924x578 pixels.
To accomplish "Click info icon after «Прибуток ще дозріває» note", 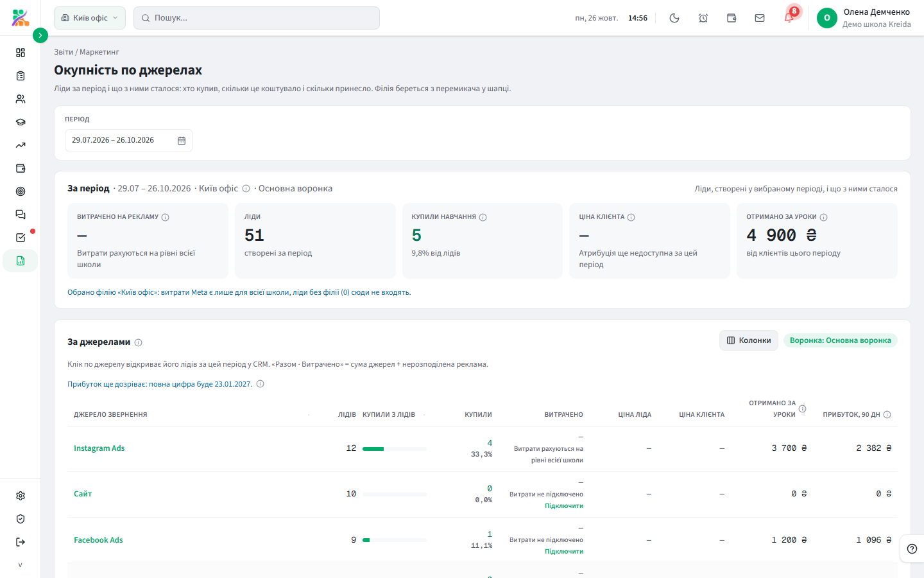I will tap(261, 384).
